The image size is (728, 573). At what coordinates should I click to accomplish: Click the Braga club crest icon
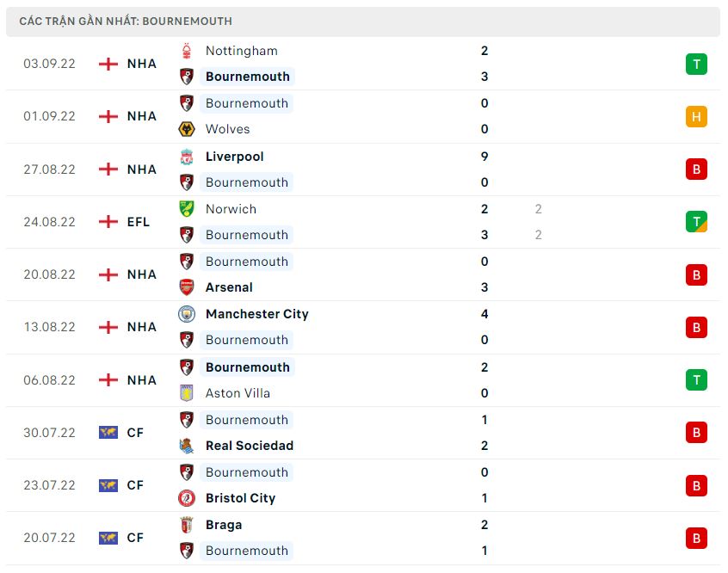tap(187, 525)
